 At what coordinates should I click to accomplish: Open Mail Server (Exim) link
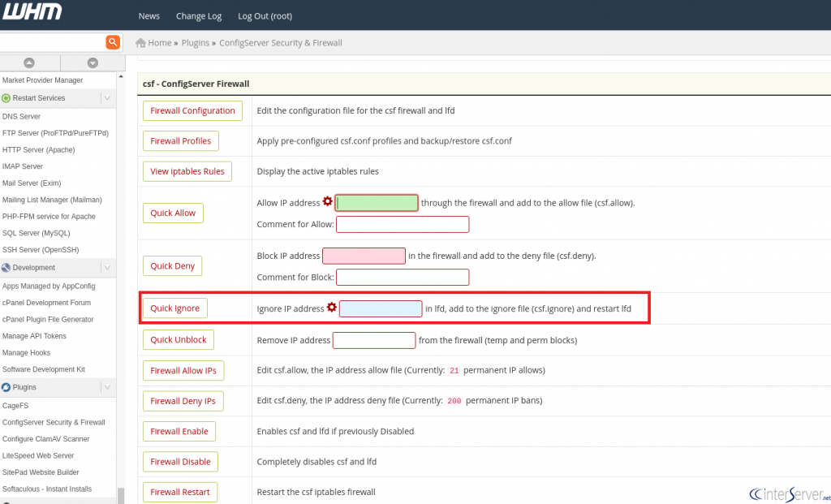(x=32, y=183)
